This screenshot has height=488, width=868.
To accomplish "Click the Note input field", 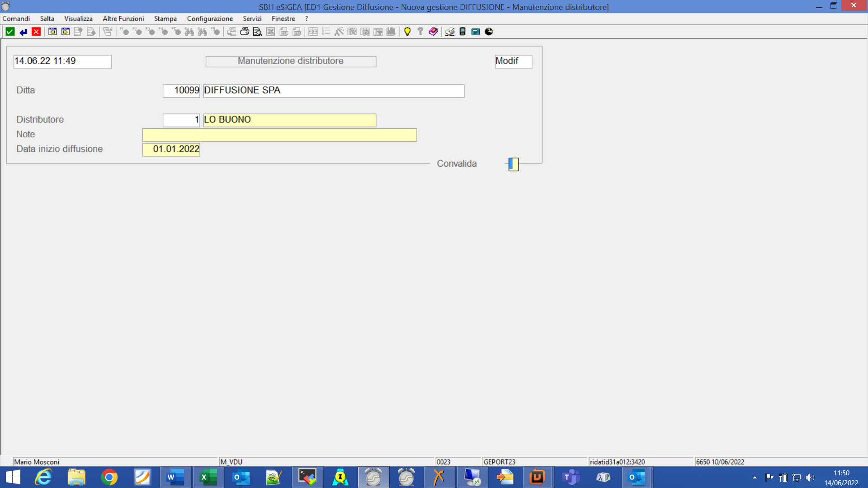I will (x=279, y=135).
